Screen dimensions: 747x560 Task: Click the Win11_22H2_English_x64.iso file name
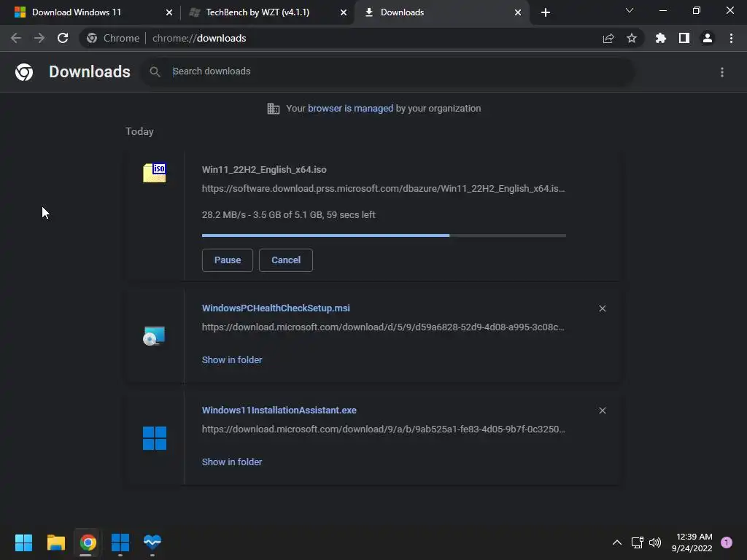point(264,169)
